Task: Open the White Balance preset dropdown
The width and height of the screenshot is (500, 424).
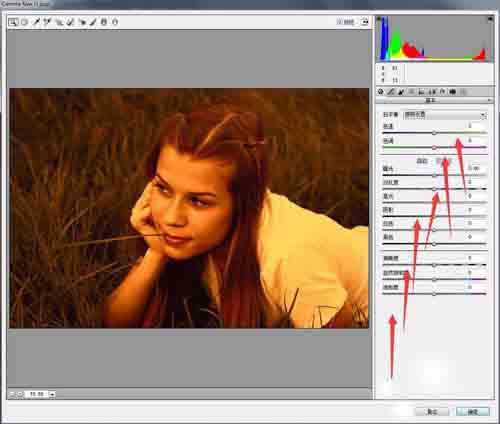Action: [445, 115]
